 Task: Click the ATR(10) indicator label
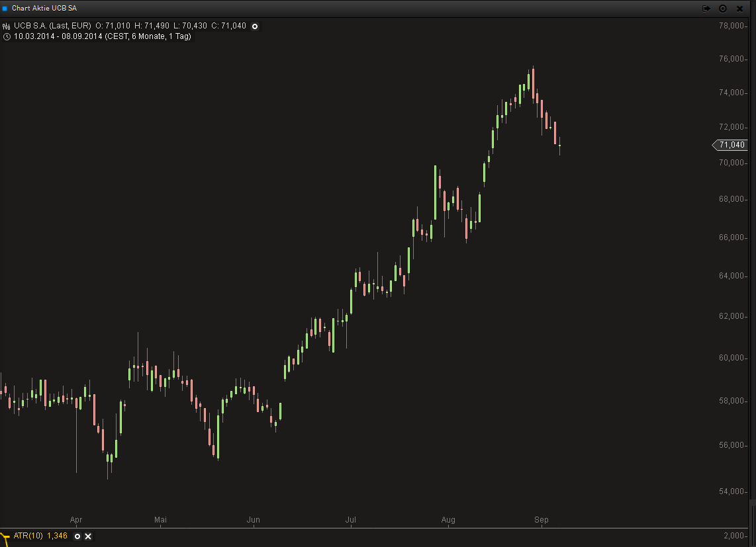tap(28, 536)
